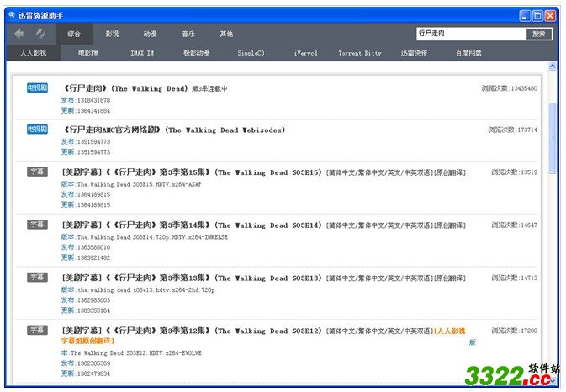Screen dimensions: 566x392
Task: Click 电视剧 badge of Webisodes row
Action: (37, 130)
